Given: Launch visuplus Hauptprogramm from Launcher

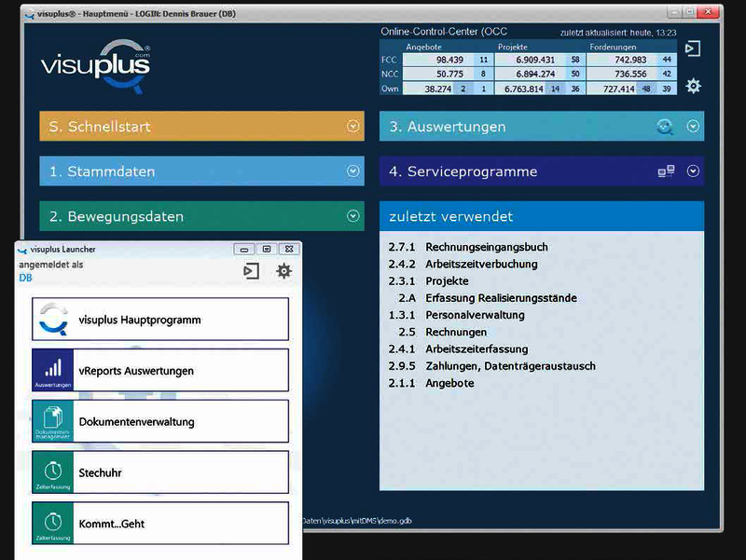Looking at the screenshot, I should coord(160,319).
